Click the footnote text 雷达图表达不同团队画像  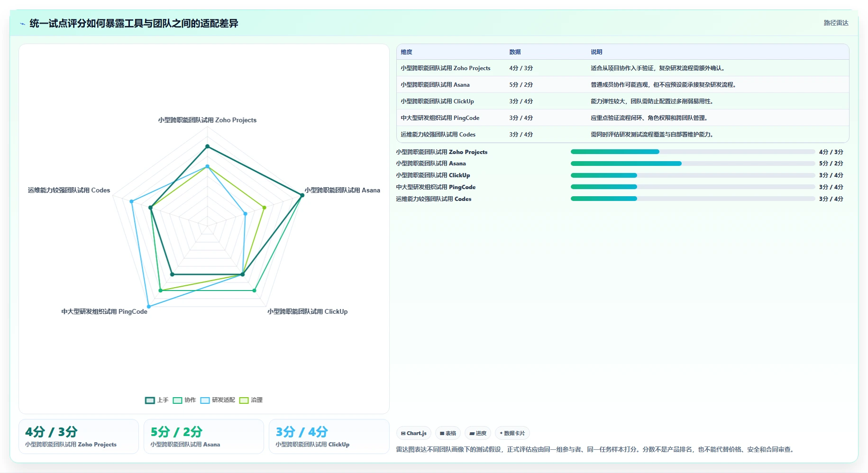pyautogui.click(x=595, y=449)
